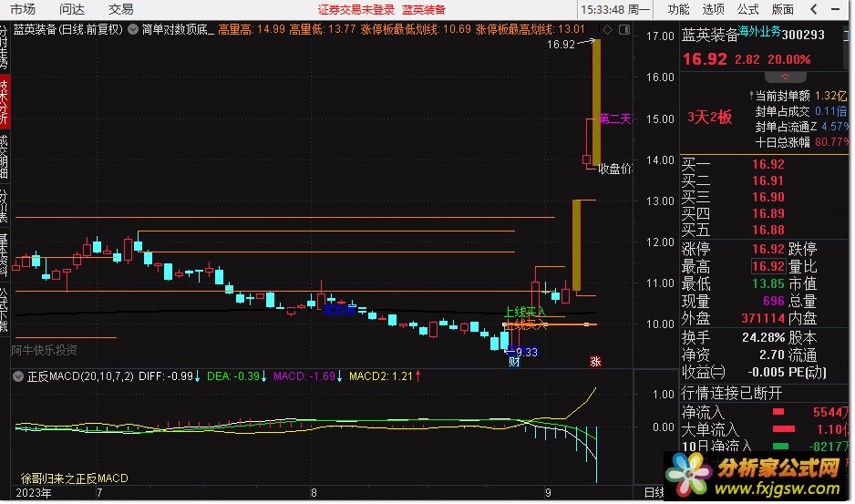Viewport: 855px width, 504px height.
Task: Click the 净资 value 2.70
Action: click(x=772, y=355)
